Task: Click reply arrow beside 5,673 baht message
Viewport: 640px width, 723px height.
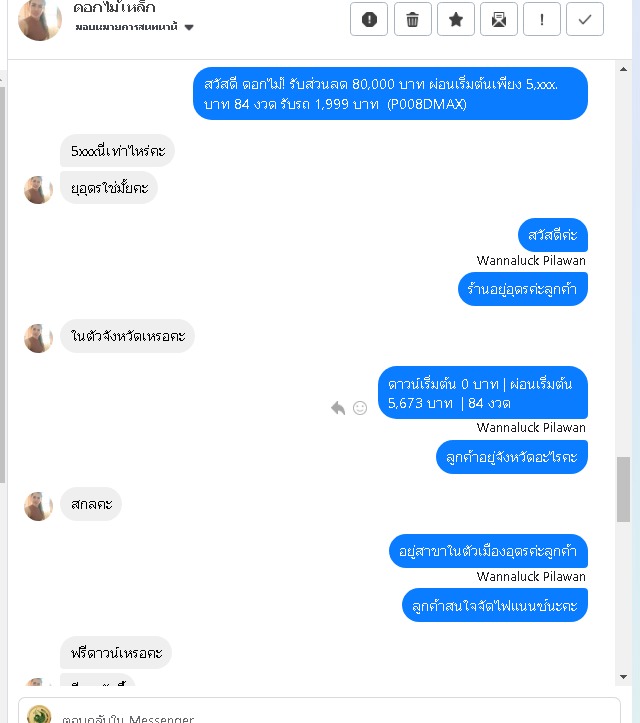Action: click(338, 408)
